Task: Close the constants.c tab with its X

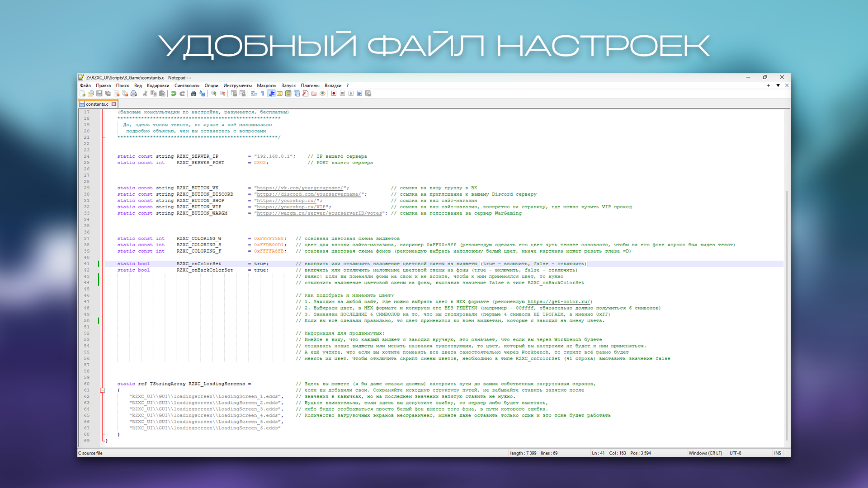Action: tap(114, 104)
